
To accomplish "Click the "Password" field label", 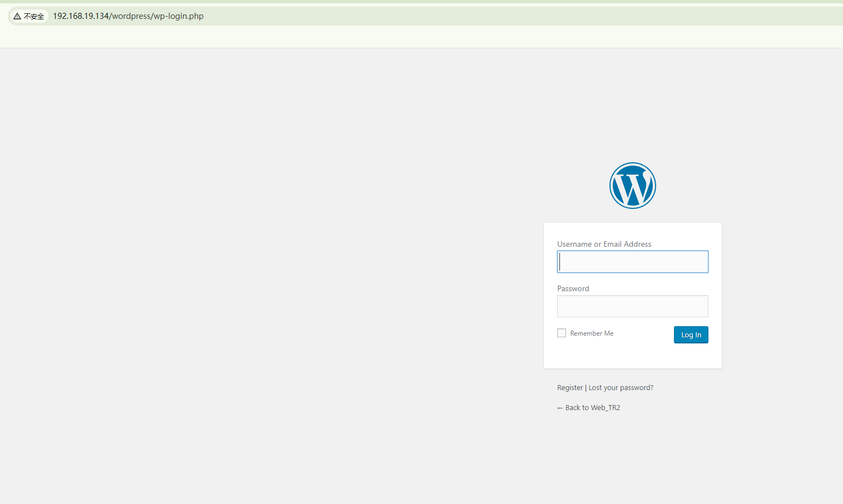I will (x=573, y=288).
